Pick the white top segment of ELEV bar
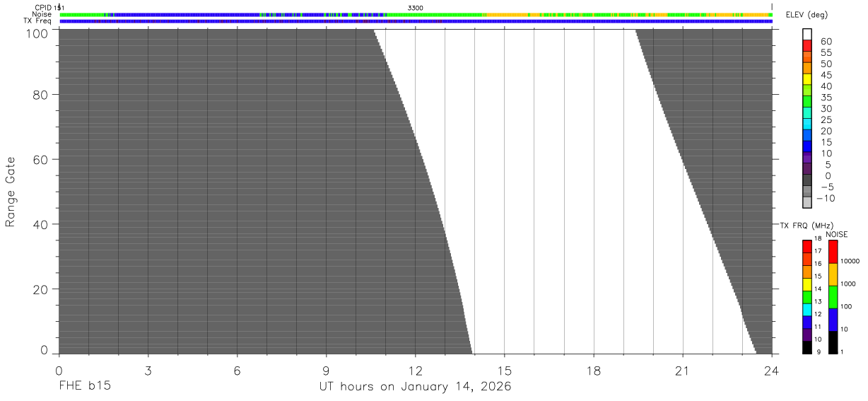 (x=807, y=34)
